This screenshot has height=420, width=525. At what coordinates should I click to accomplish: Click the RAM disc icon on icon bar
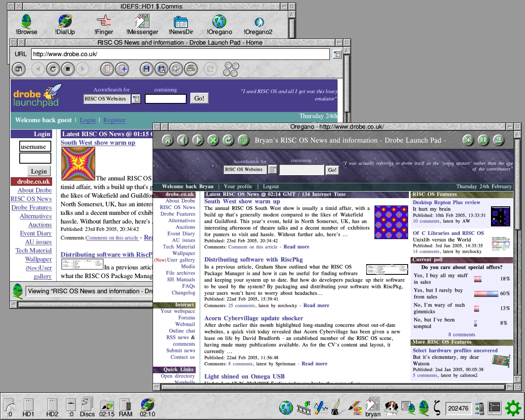coord(126,408)
